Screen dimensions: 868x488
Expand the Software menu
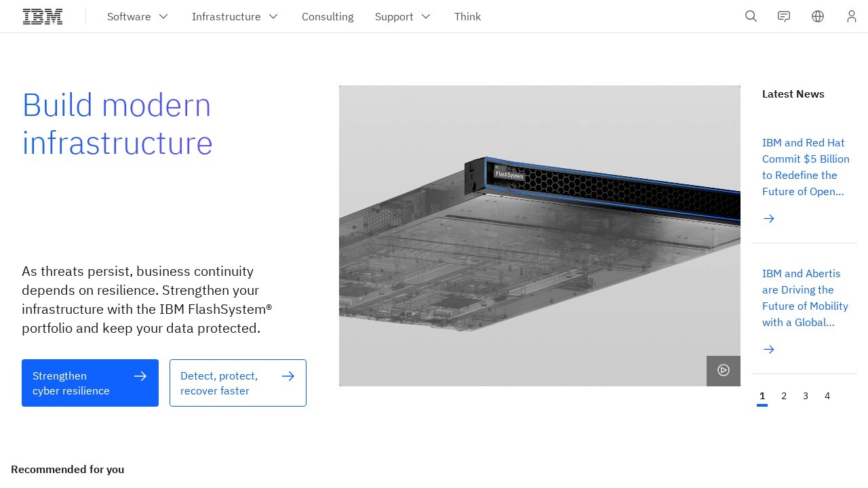[138, 16]
